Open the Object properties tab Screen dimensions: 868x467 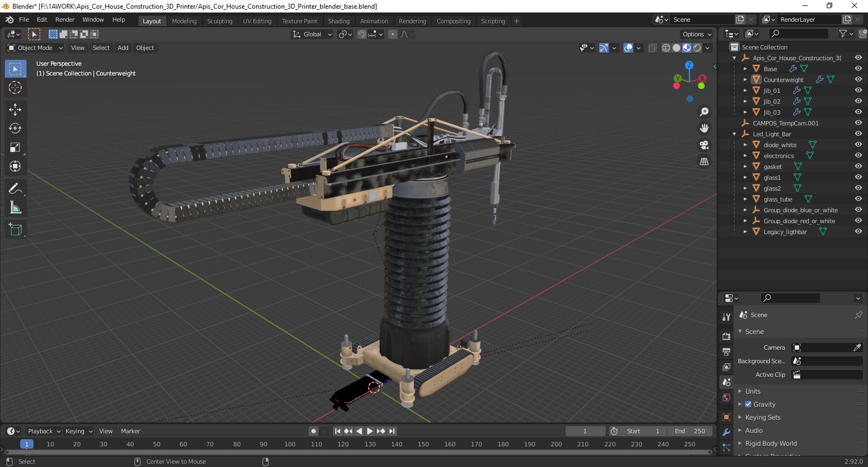pos(726,417)
